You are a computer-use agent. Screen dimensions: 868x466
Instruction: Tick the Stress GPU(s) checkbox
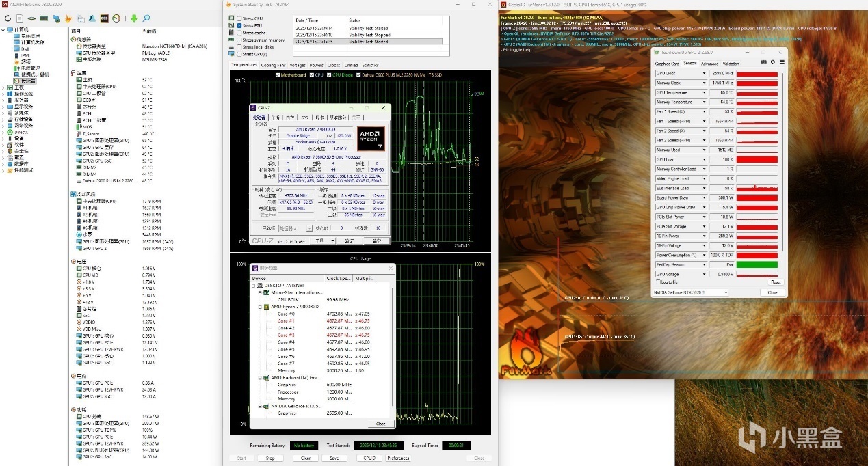coord(238,53)
